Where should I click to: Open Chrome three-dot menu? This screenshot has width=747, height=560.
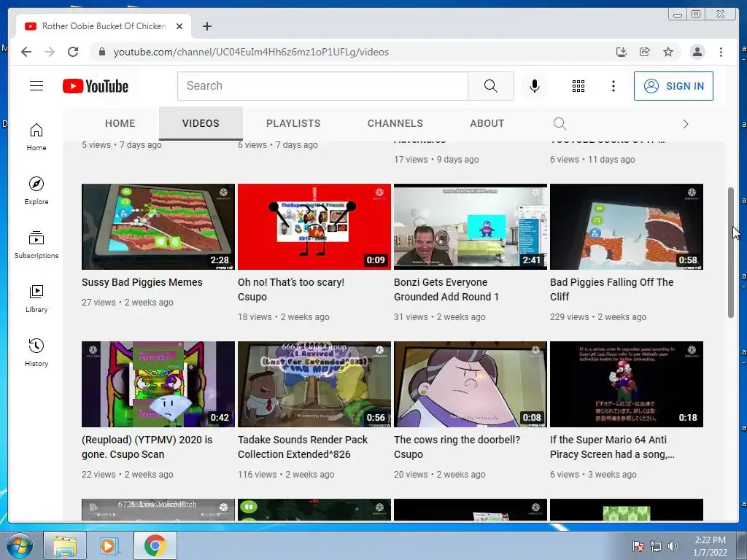[721, 52]
